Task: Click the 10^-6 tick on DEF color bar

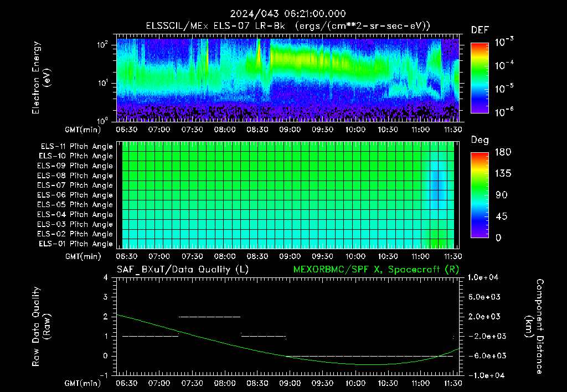Action: point(504,112)
